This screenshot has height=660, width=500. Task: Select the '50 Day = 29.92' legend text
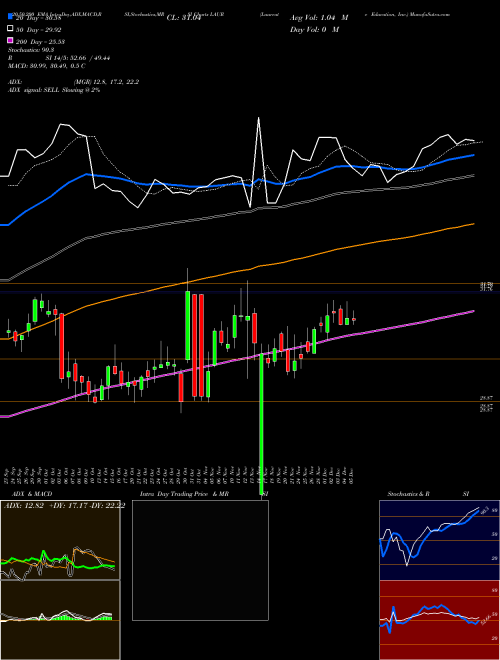[37, 30]
